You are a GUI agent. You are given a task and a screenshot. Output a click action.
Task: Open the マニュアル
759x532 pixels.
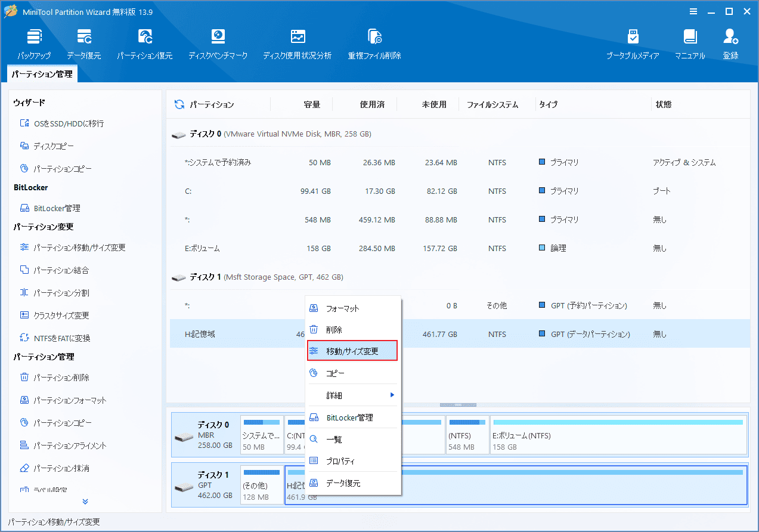(690, 44)
